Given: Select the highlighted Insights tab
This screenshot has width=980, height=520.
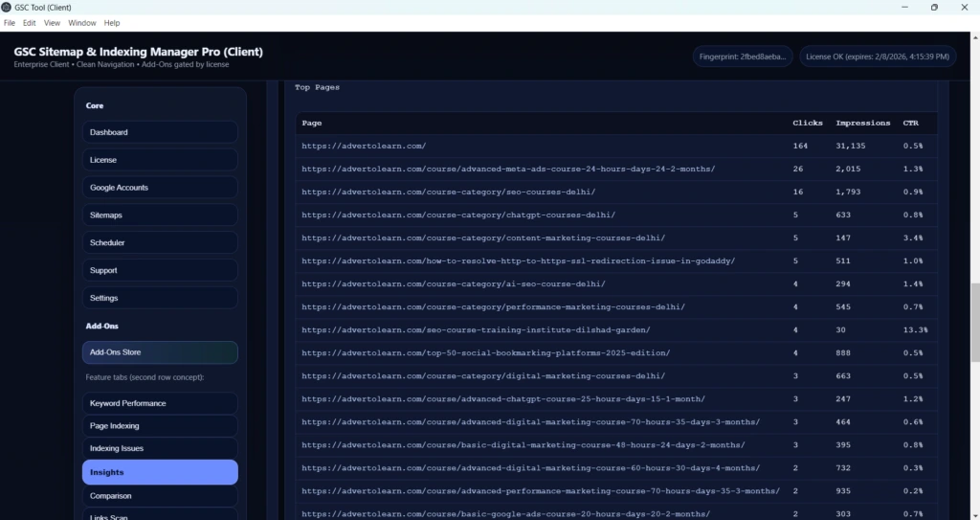Looking at the screenshot, I should pos(160,472).
